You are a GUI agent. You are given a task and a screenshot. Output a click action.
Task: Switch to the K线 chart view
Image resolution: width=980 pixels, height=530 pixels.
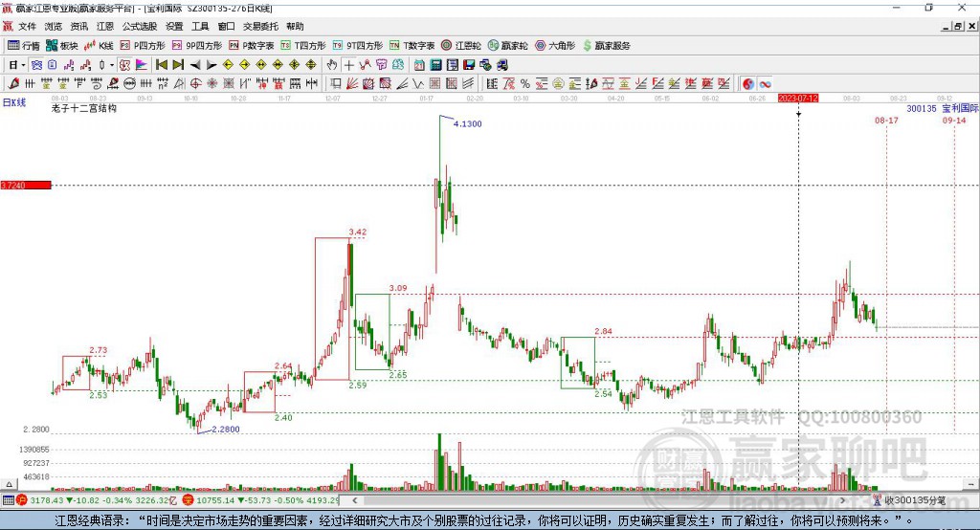coord(99,46)
